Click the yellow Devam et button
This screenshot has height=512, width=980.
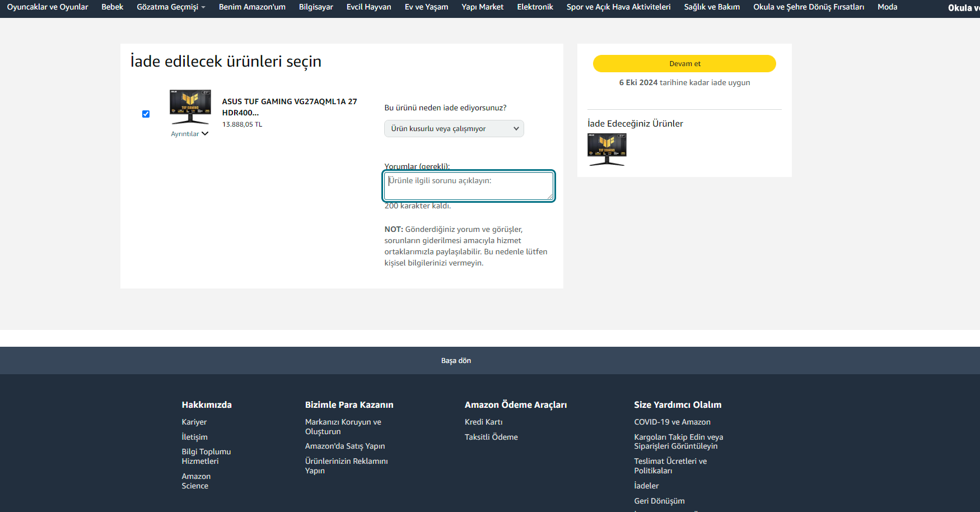[684, 64]
